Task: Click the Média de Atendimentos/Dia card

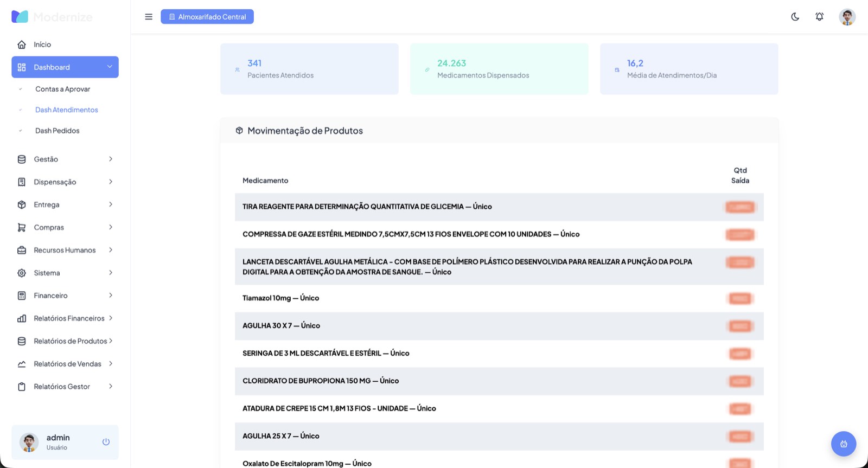Action: 689,69
